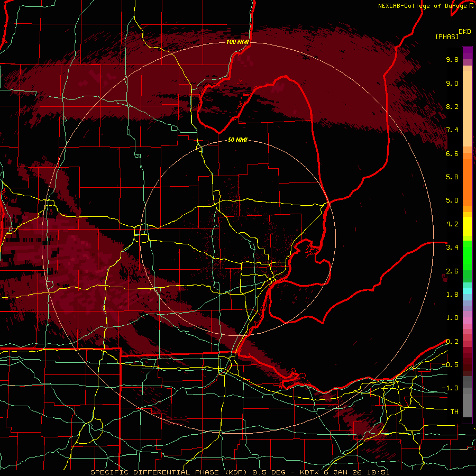Click the peach segment of color bar
This screenshot has width=476, height=476.
pyautogui.click(x=467, y=109)
